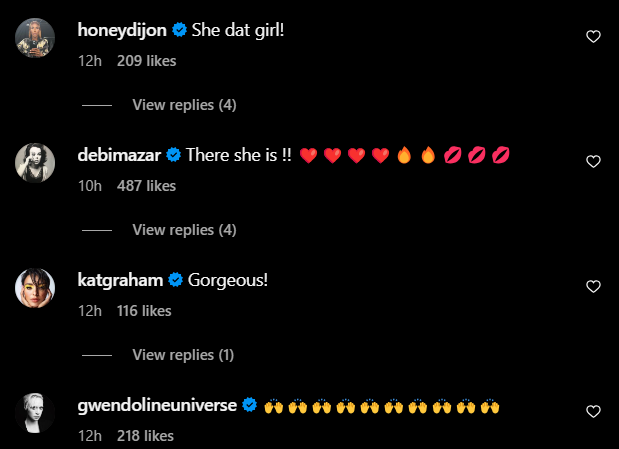Expand View replies (4) under honeydijon
619x449 pixels.
(x=184, y=105)
